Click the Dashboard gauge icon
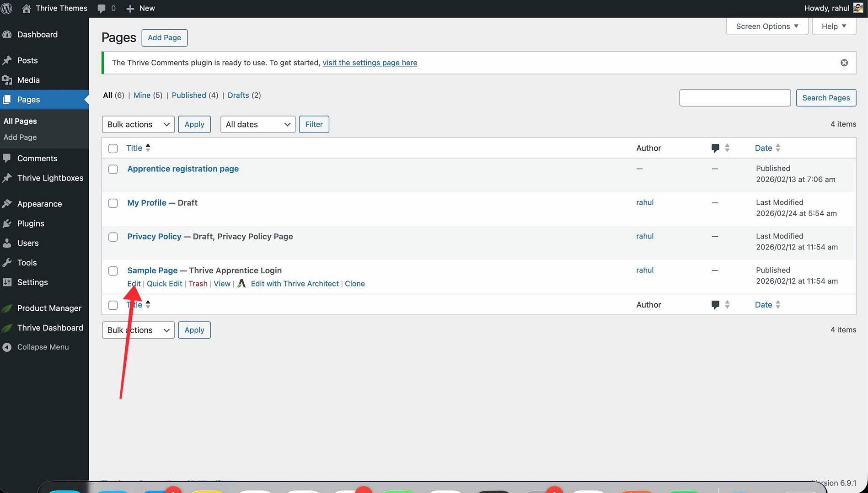Viewport: 868px width, 493px height. coord(7,35)
